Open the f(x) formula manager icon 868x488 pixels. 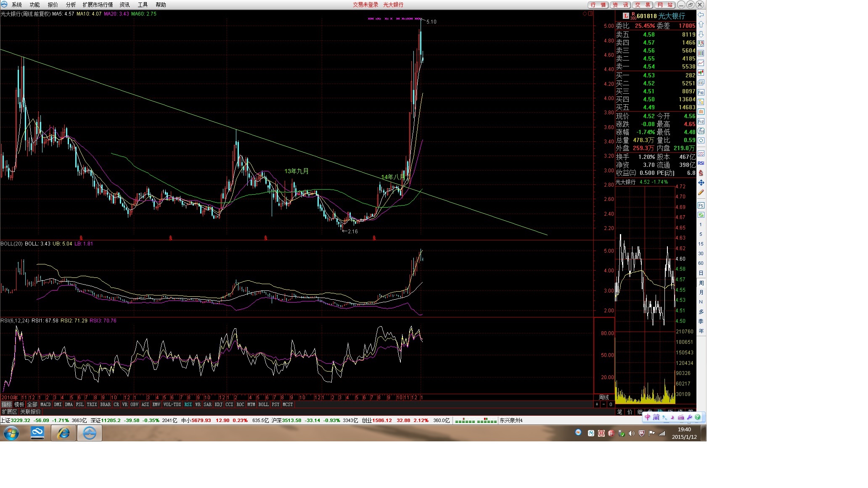[x=701, y=131]
